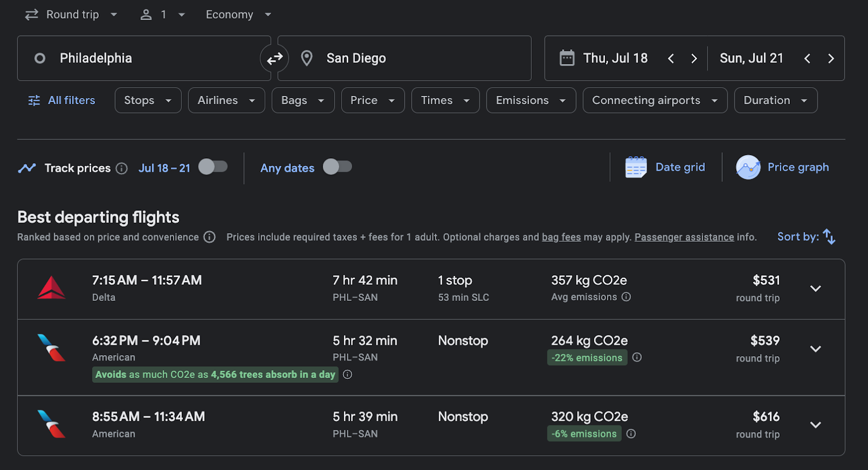Open the Round trip dropdown
The width and height of the screenshot is (868, 470).
[72, 15]
